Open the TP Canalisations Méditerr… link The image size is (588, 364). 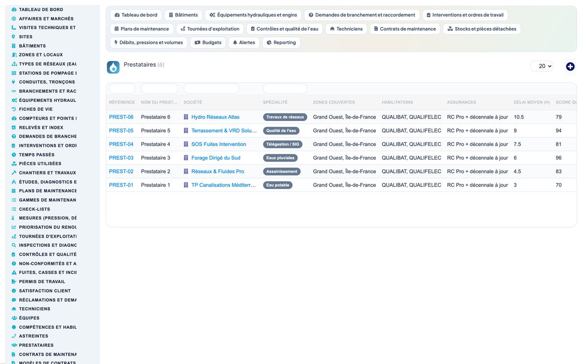click(x=223, y=185)
